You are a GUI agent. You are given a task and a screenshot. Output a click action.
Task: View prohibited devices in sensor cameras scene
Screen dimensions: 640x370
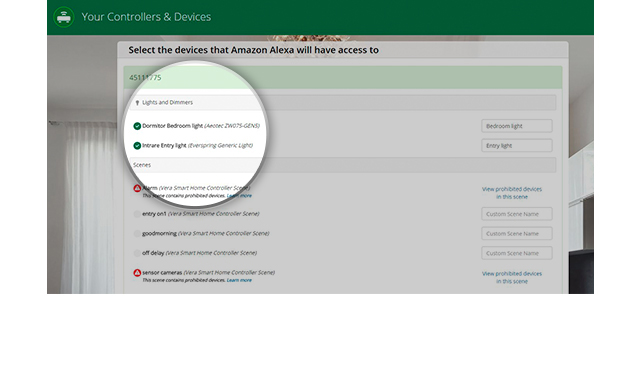[512, 277]
